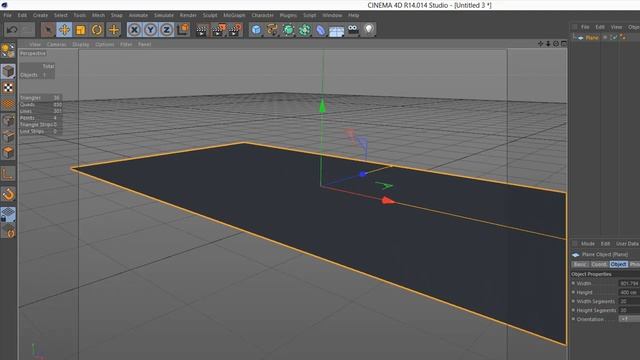Screen dimensions: 640x360
Task: Toggle the Locked Workplane icon
Action: [8, 214]
